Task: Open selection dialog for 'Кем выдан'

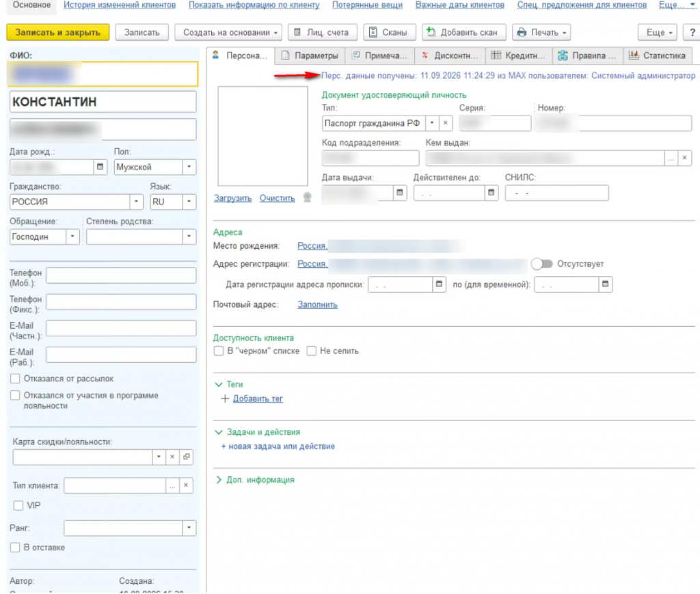Action: 671,159
